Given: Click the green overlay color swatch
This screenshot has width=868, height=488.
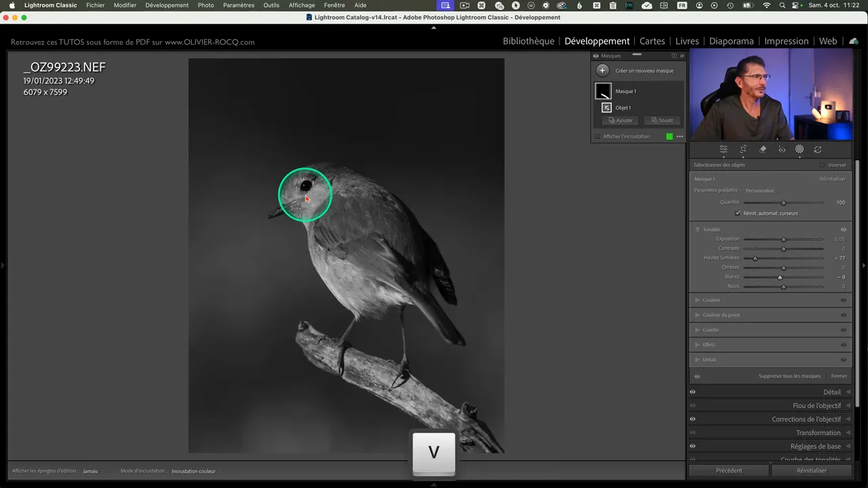Looking at the screenshot, I should tap(669, 137).
